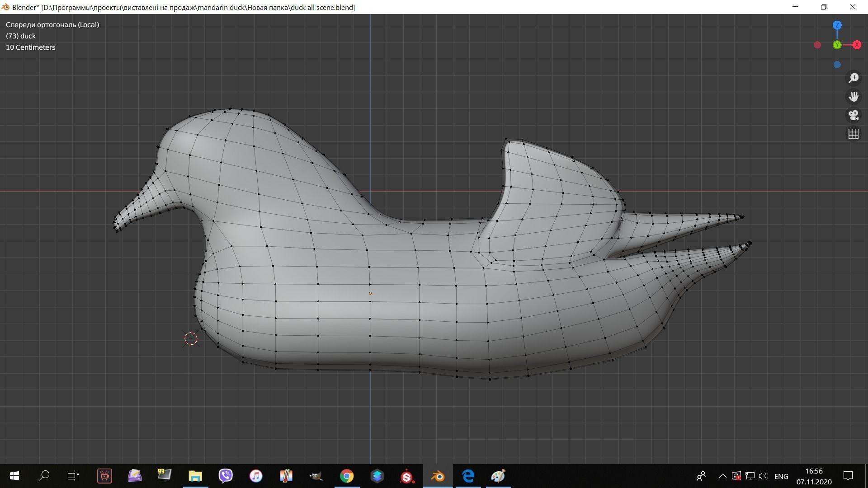Open the purple disk-with-pencil taskbar app
This screenshot has height=488, width=868.
(x=135, y=476)
